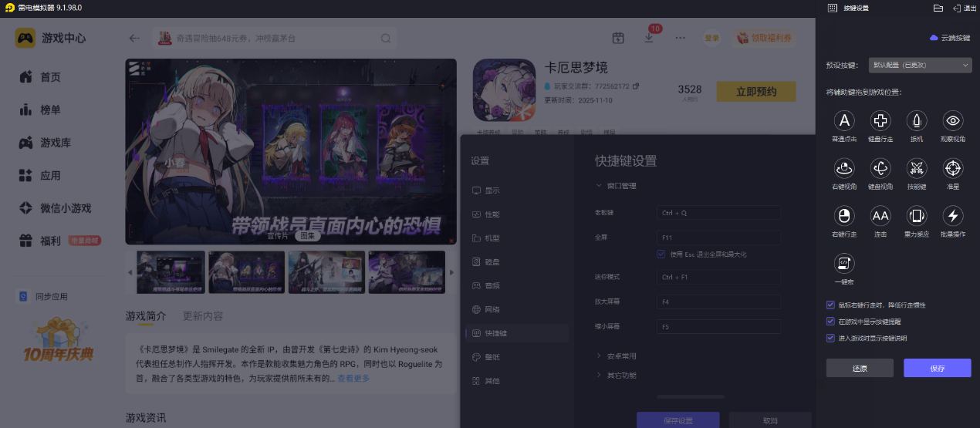Click the 迷你模式 shortcut field Ctrl + F1
980x428 pixels.
pyautogui.click(x=718, y=277)
